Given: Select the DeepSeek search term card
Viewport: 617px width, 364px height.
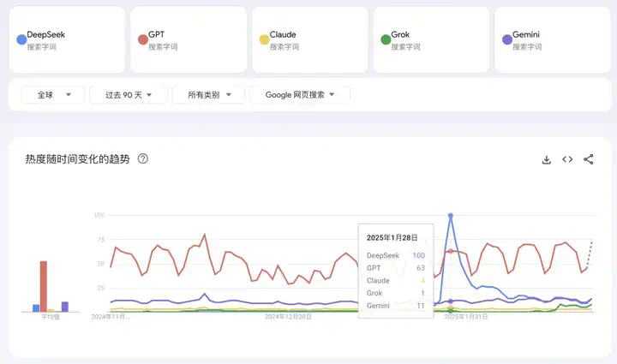Looking at the screenshot, I should pyautogui.click(x=68, y=39).
